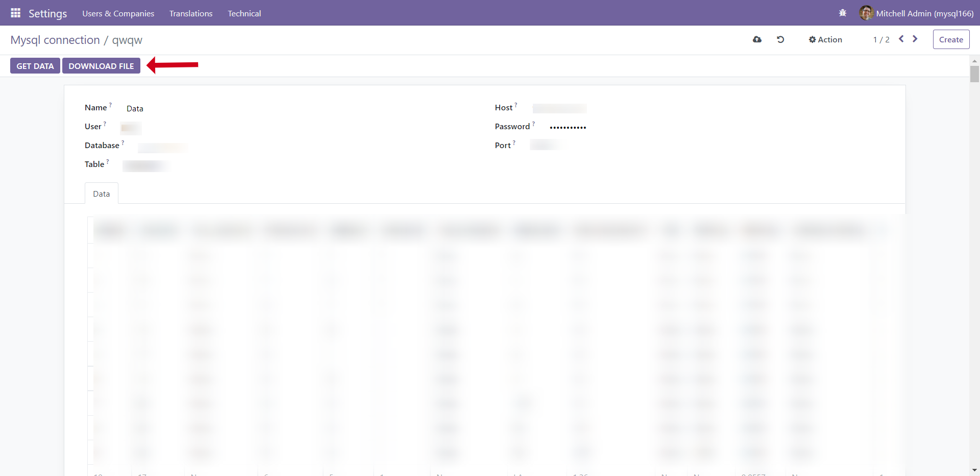
Task: Click into the Host field
Action: click(559, 108)
